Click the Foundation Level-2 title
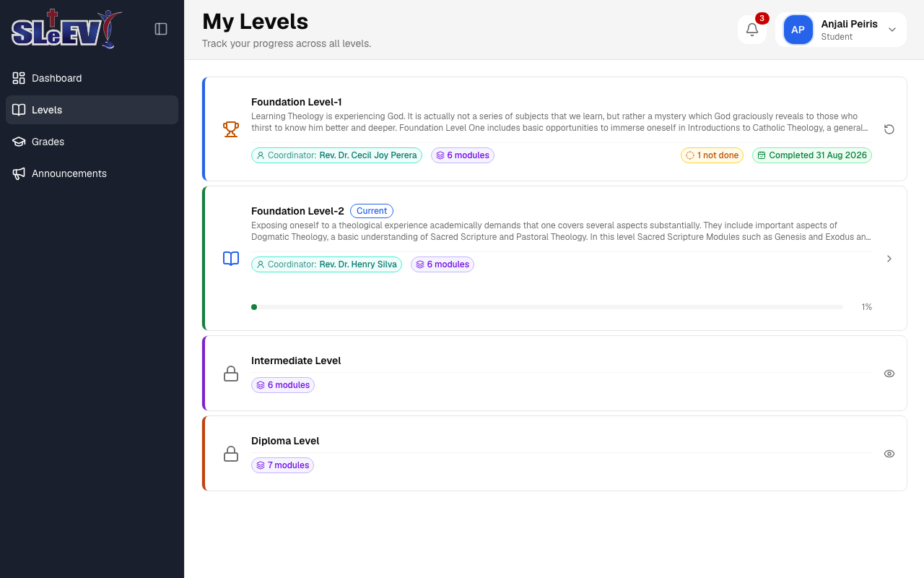 tap(297, 211)
